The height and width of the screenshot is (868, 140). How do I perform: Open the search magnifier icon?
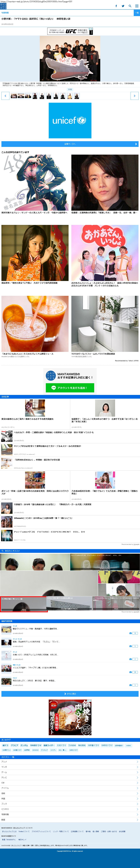[x=130, y=6]
